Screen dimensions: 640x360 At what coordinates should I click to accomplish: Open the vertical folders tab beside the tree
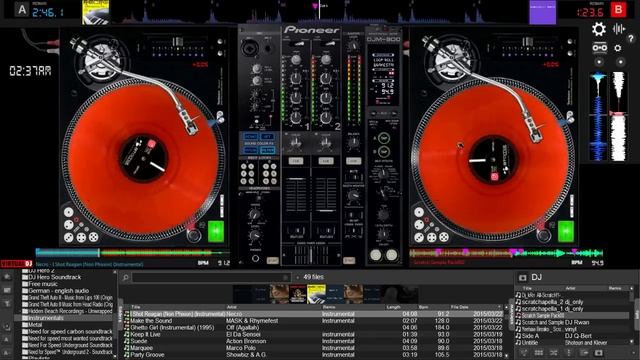coord(120,314)
